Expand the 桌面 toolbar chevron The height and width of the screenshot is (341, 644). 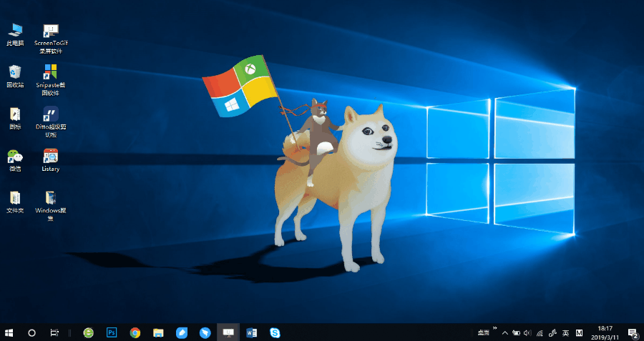(495, 328)
